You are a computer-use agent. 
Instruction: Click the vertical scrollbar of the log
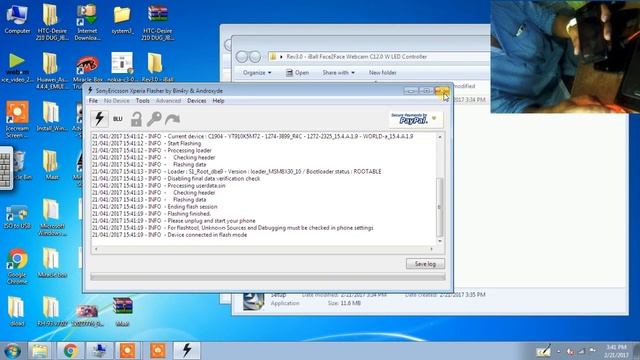pyautogui.click(x=440, y=207)
